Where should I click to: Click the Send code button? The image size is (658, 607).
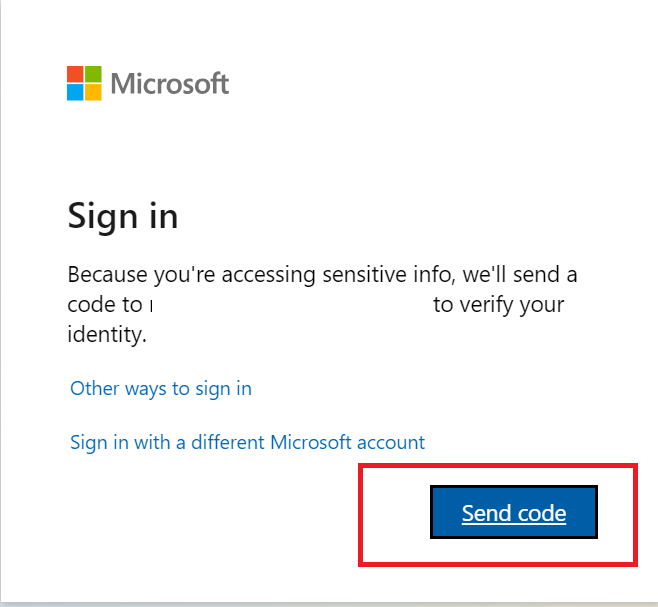click(514, 512)
